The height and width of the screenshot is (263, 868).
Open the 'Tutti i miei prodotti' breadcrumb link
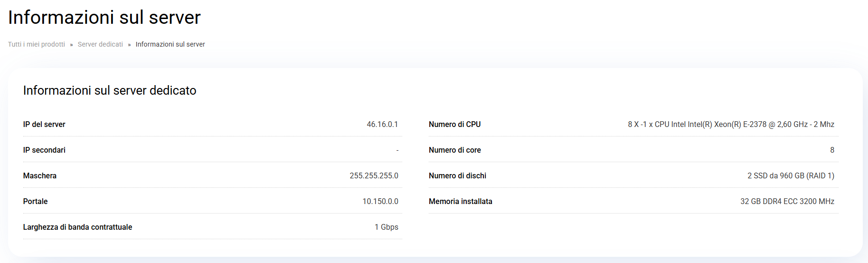pyautogui.click(x=37, y=44)
